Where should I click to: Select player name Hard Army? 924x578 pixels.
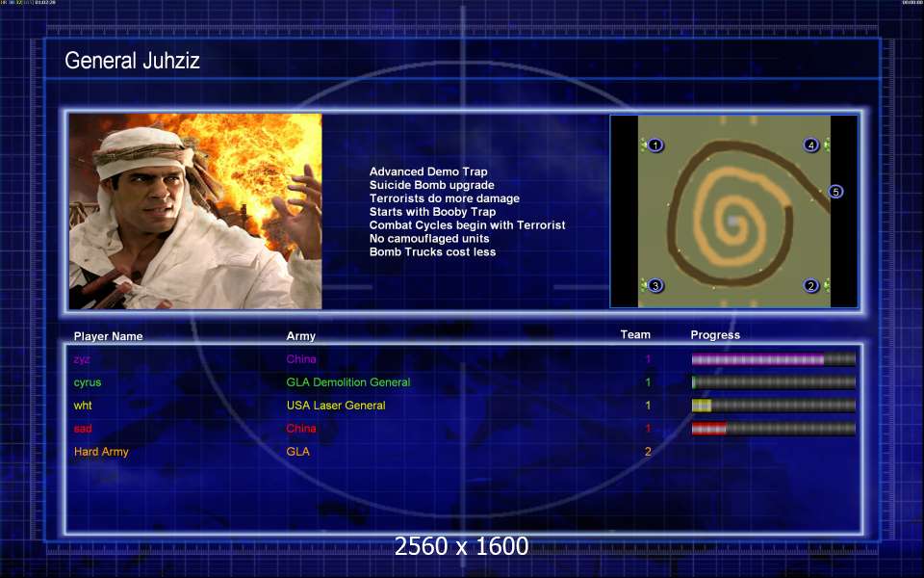click(x=101, y=452)
